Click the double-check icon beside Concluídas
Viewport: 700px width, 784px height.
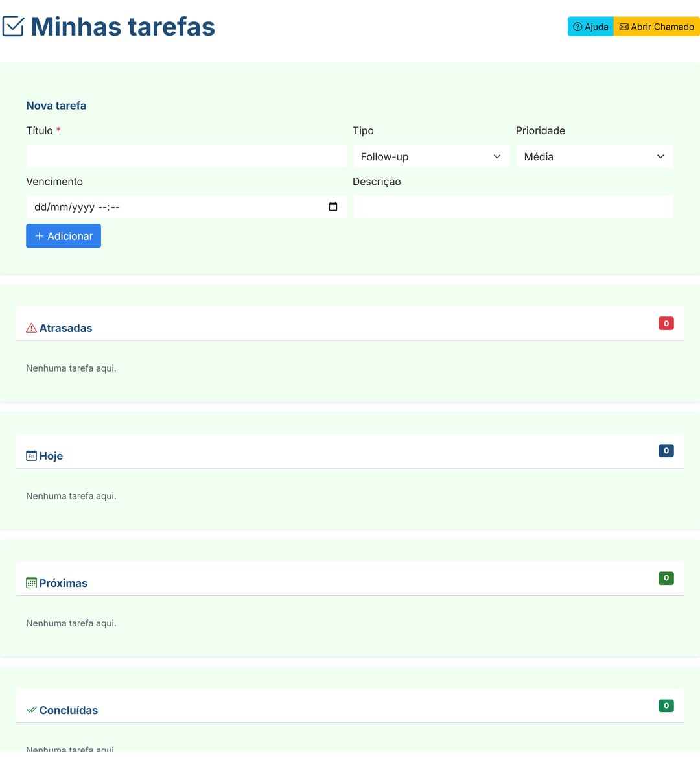31,710
